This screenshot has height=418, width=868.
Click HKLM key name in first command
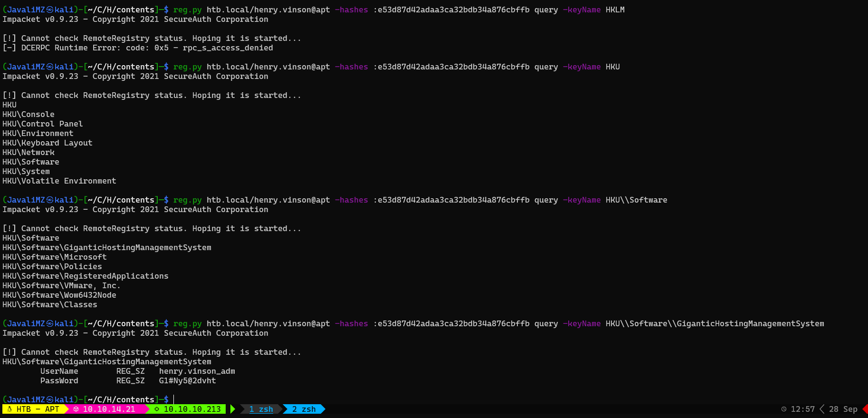click(615, 10)
